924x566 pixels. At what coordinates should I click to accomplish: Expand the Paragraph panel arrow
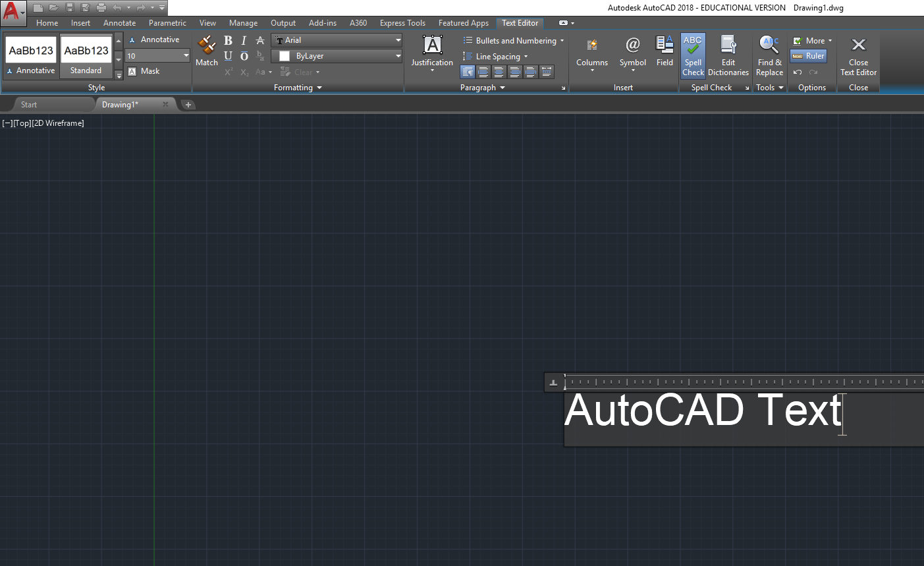click(x=503, y=88)
